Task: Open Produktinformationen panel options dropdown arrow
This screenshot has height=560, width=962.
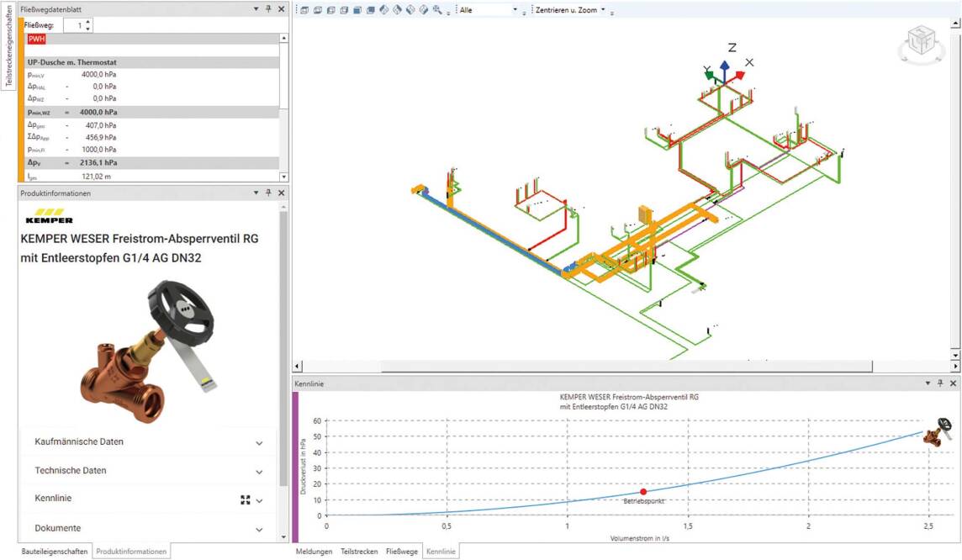Action: pyautogui.click(x=256, y=193)
